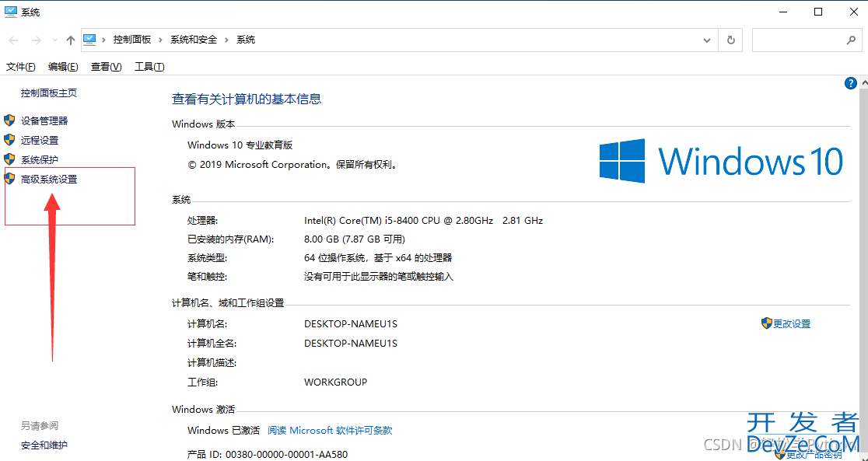Minimize the System window

tap(782, 12)
